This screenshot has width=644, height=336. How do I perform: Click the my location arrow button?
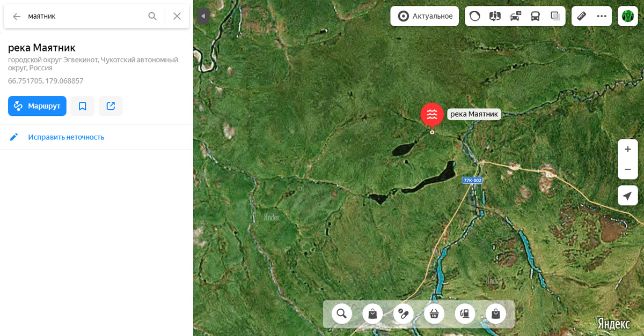(x=627, y=196)
